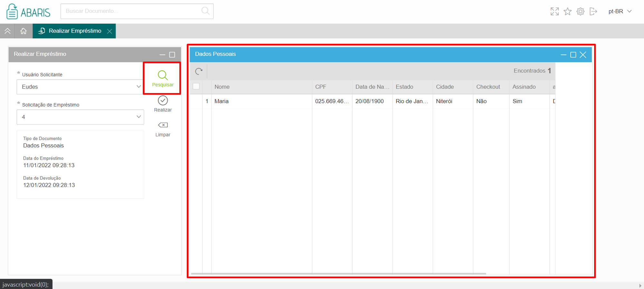Open the settings gear icon
Image resolution: width=644 pixels, height=289 pixels.
tap(580, 11)
